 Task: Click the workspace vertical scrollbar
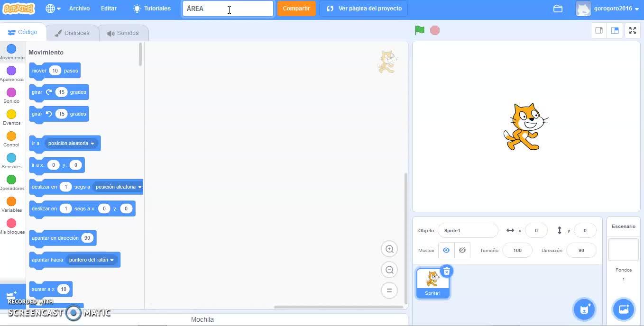click(405, 238)
